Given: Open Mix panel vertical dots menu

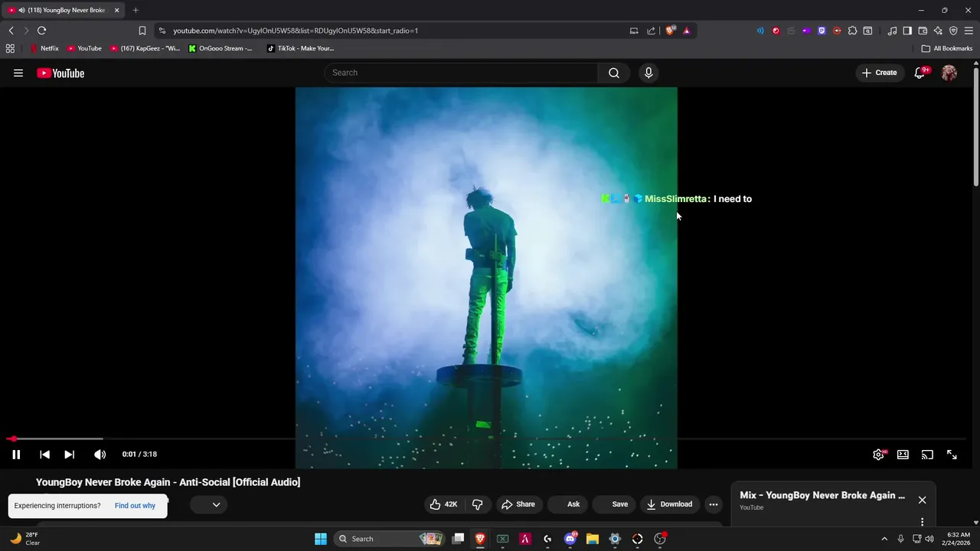Looking at the screenshot, I should [x=922, y=522].
